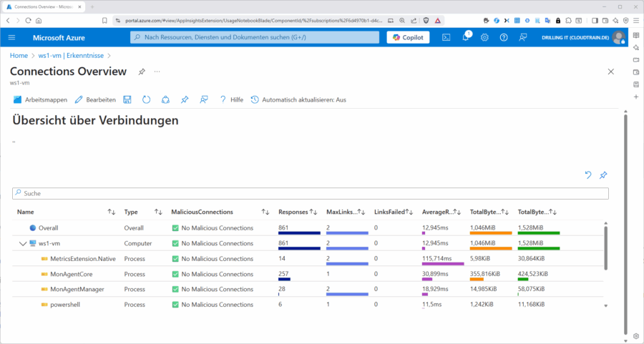Click the undo arrow above the table
The image size is (644, 344).
pos(588,175)
